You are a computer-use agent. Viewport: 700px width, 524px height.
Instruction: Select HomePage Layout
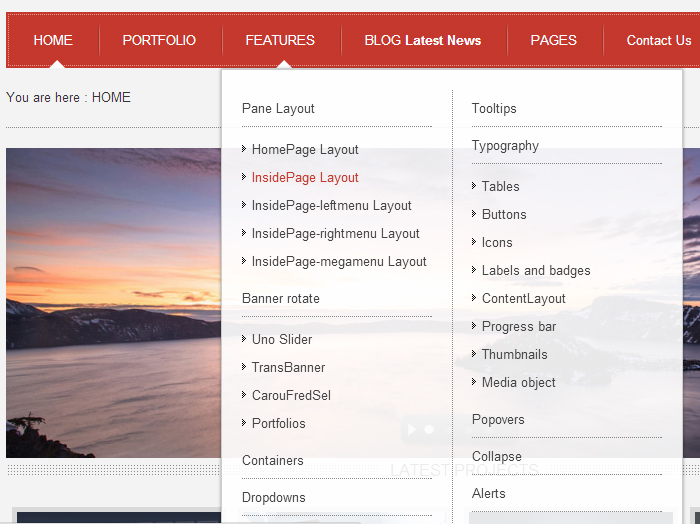point(305,150)
